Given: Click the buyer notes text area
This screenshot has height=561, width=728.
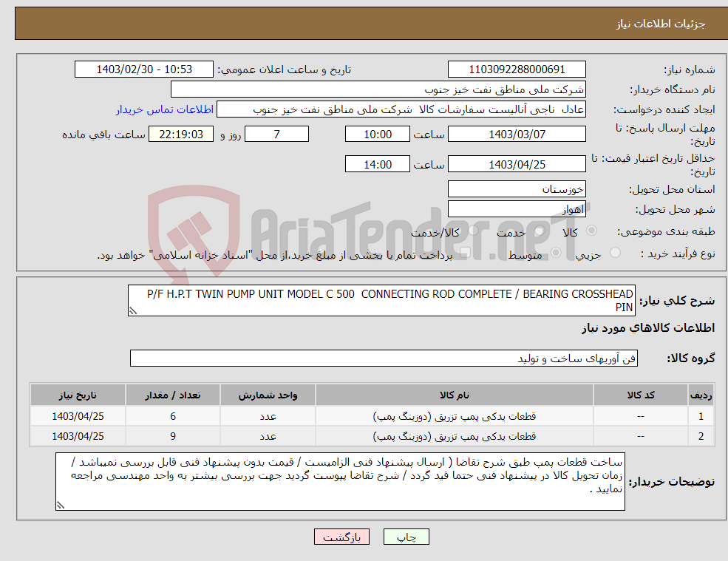Looking at the screenshot, I should pos(340,482).
